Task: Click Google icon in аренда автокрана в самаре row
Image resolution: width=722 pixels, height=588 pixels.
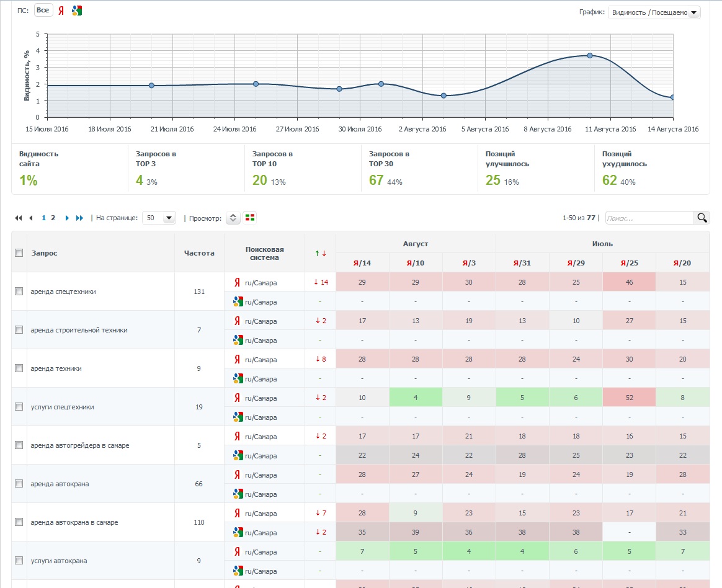Action: [238, 532]
